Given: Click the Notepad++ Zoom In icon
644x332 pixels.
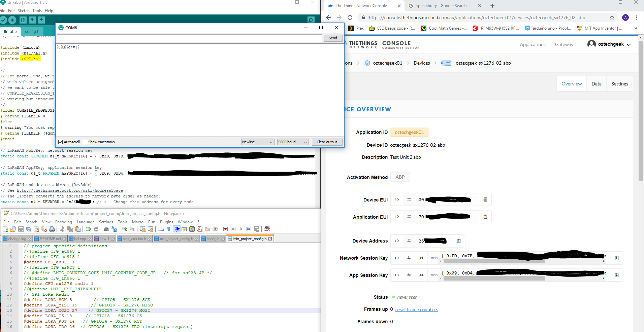Looking at the screenshot, I should click(125, 229).
